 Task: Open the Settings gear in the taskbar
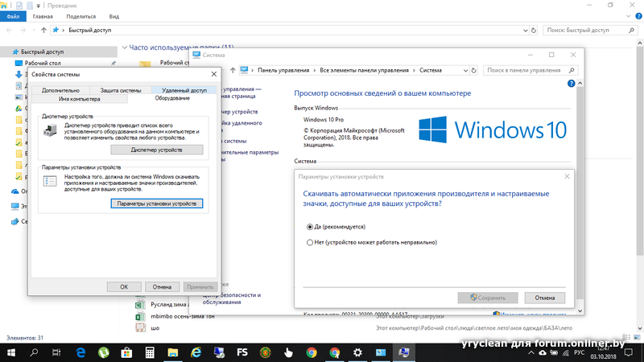[358, 352]
